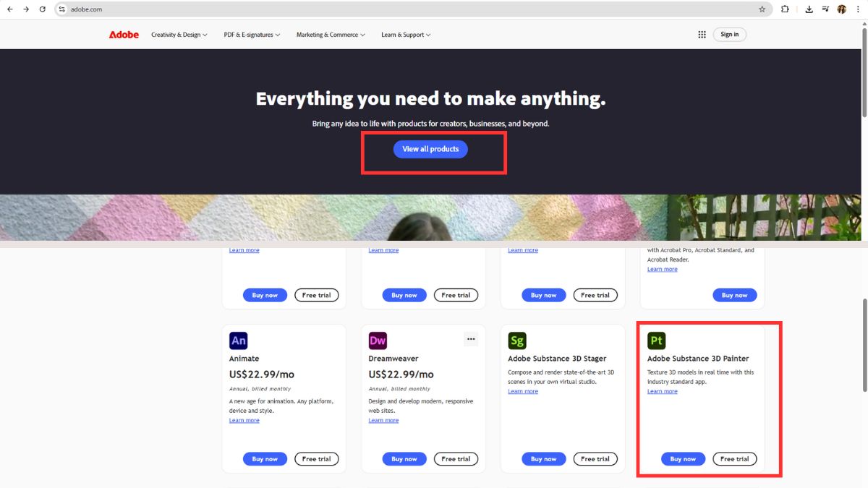
Task: Click the 'Bring any idea to life' subheading
Action: coord(430,124)
